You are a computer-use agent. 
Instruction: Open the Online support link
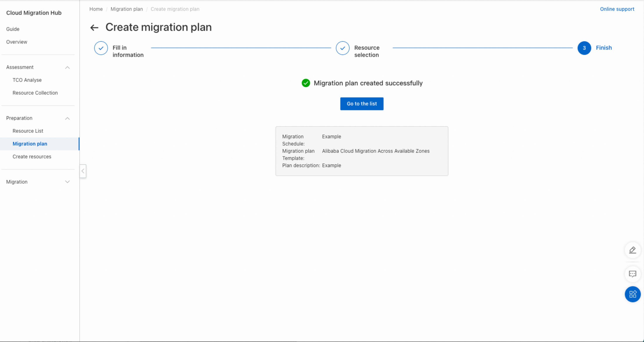coord(617,9)
